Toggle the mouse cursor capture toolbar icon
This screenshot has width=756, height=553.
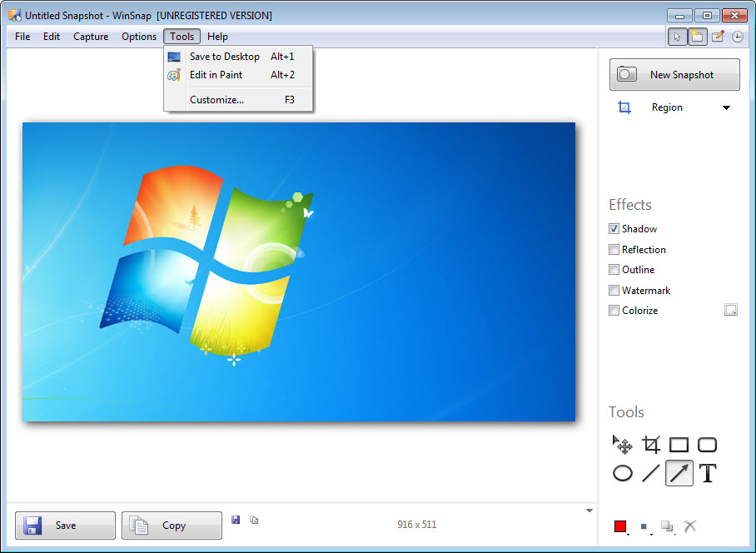coord(678,37)
